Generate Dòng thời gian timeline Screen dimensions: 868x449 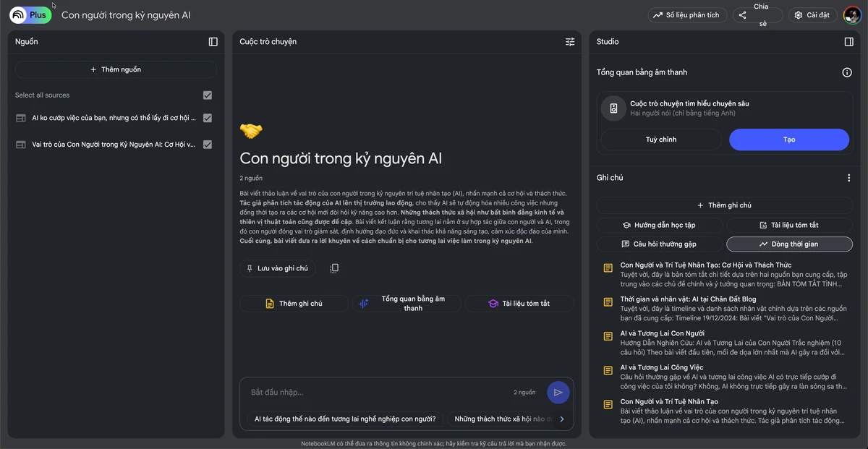[x=789, y=244]
